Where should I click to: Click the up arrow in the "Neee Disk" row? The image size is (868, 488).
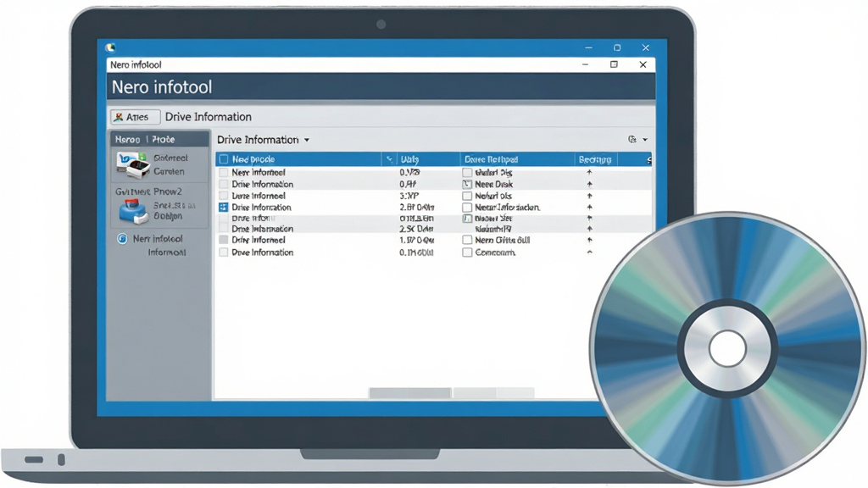[x=590, y=184]
